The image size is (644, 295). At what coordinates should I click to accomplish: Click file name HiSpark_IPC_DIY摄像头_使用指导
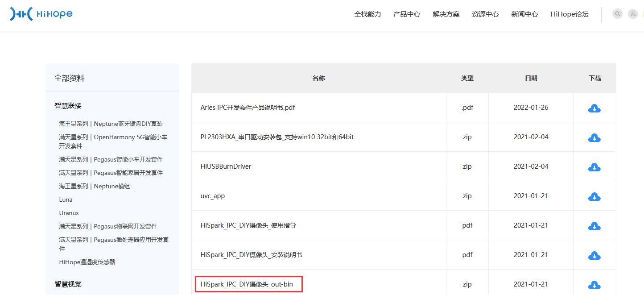[x=248, y=225]
